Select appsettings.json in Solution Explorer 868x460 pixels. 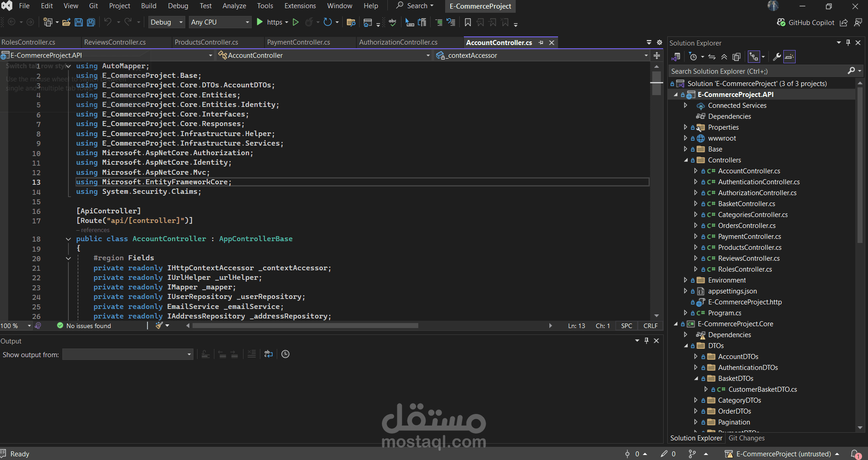pos(732,291)
